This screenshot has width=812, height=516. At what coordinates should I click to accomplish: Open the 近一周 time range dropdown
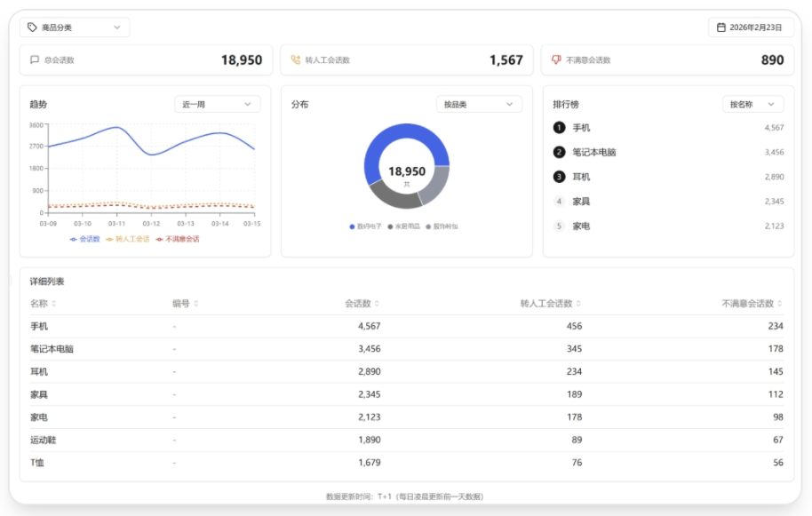[217, 104]
